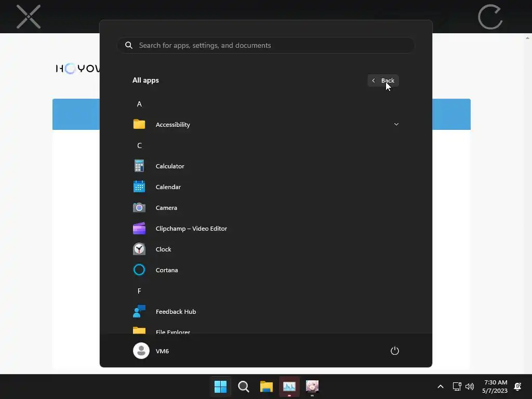
Task: Click the "All apps" heading
Action: pyautogui.click(x=145, y=81)
